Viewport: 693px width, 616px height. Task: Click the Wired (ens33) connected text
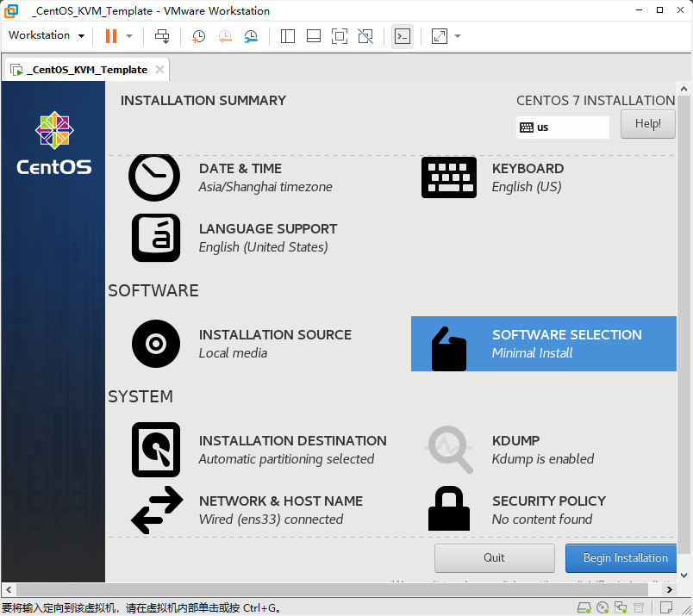(x=271, y=519)
